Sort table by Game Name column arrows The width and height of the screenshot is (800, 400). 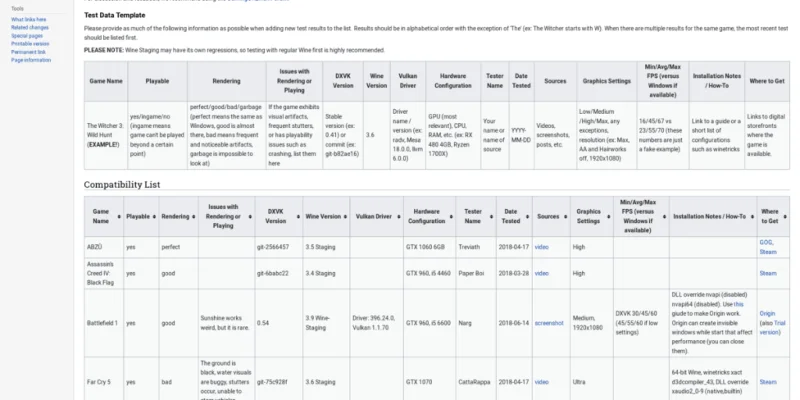[119, 217]
